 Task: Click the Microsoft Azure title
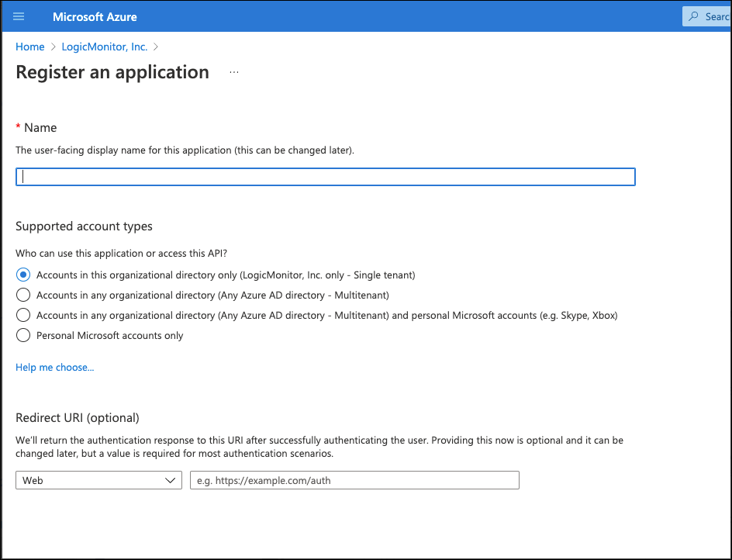coord(95,17)
